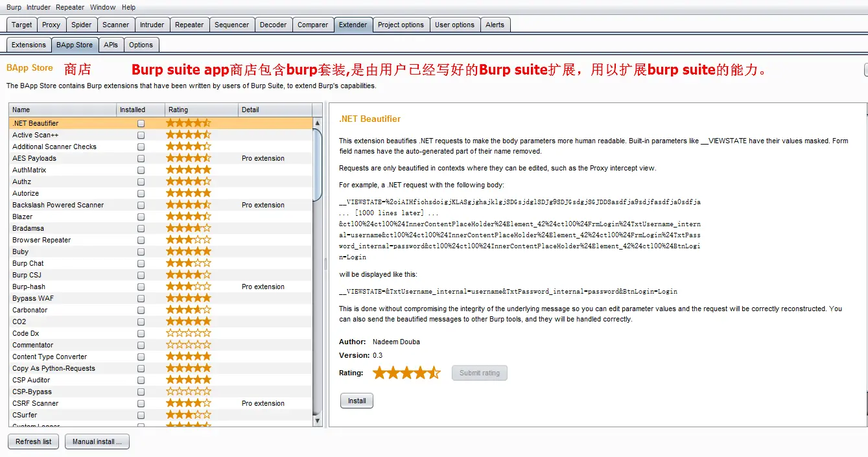The width and height of the screenshot is (868, 457).
Task: Open the Help menu
Action: pyautogui.click(x=129, y=7)
